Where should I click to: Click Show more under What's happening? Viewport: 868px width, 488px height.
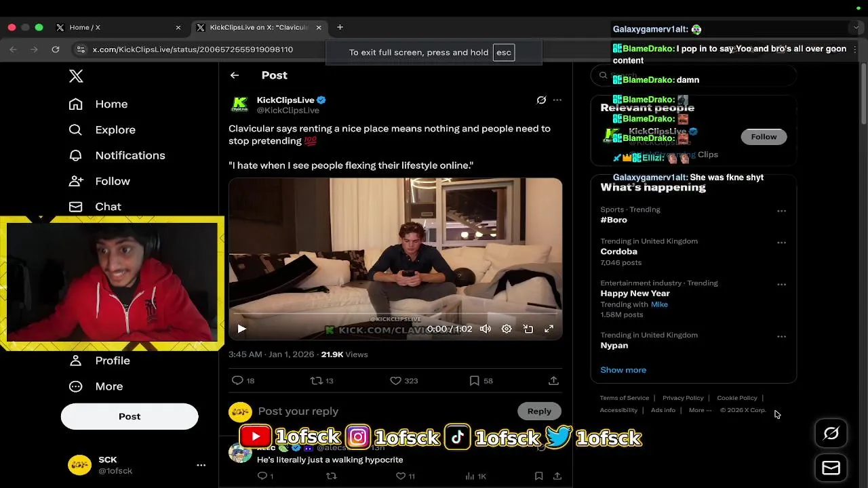point(623,370)
